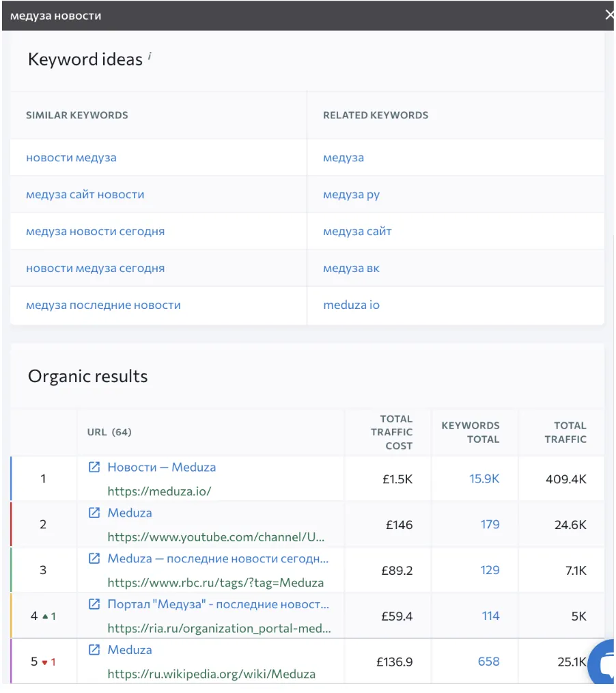Open external link icon for Новости — Meduza
The height and width of the screenshot is (693, 616).
click(x=94, y=467)
